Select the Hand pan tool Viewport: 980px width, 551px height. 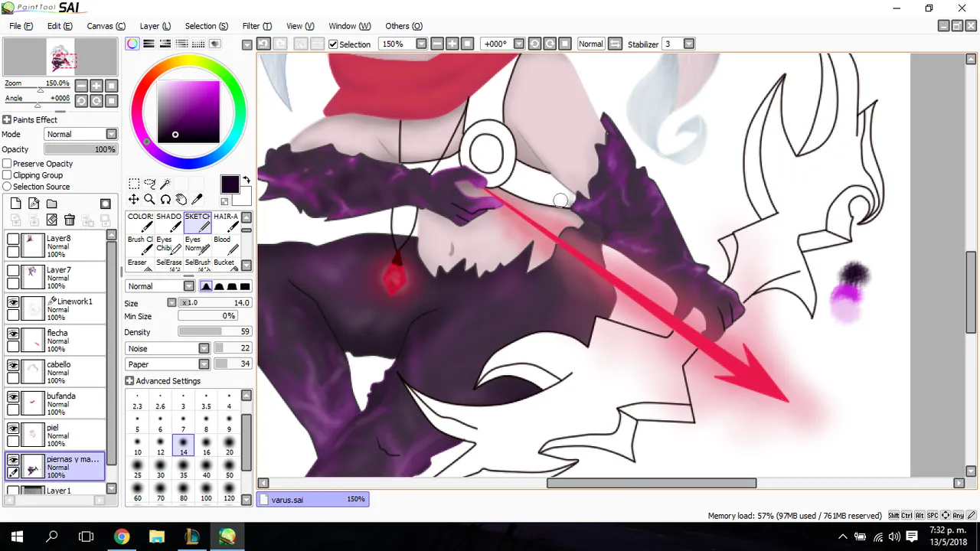(x=181, y=200)
